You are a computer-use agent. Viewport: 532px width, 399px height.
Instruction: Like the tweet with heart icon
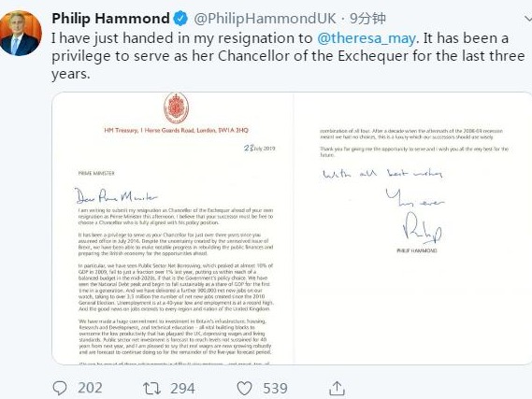coord(244,388)
